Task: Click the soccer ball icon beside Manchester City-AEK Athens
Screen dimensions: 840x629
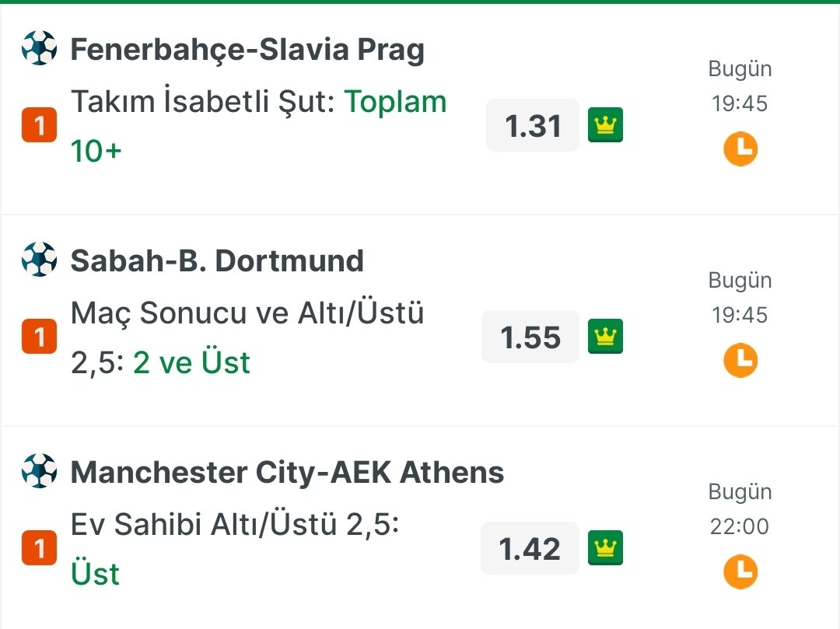Action: click(39, 471)
